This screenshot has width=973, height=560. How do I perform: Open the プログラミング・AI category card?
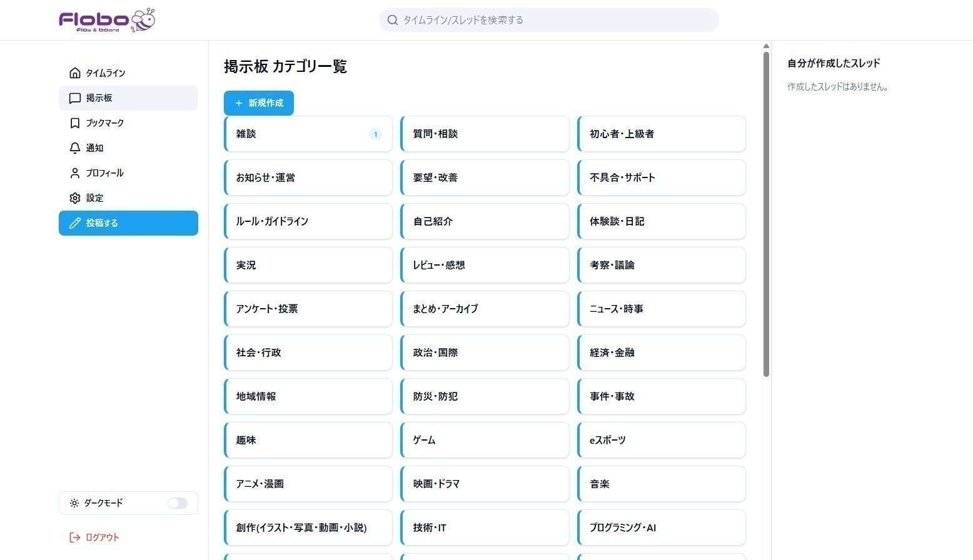661,527
